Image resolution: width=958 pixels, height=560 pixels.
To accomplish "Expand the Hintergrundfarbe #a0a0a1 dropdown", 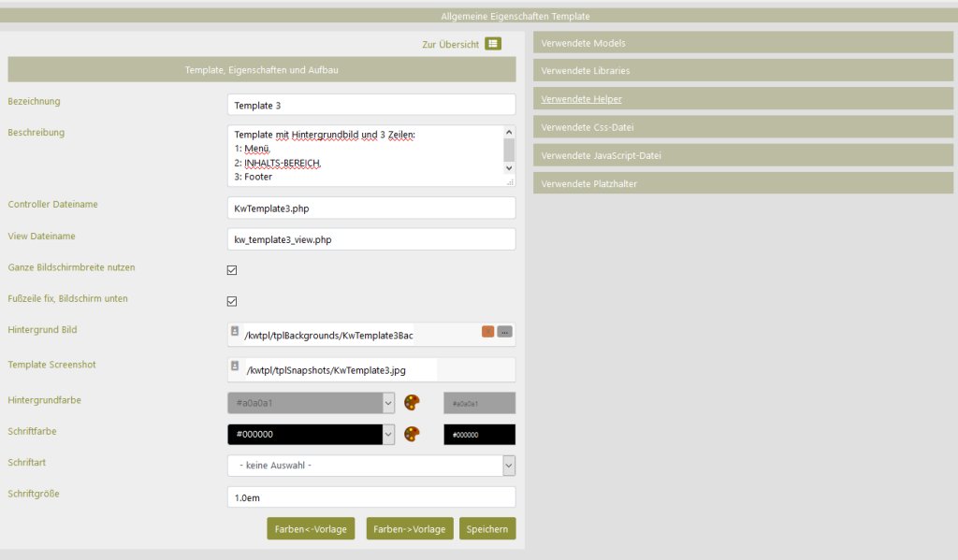I will point(388,403).
